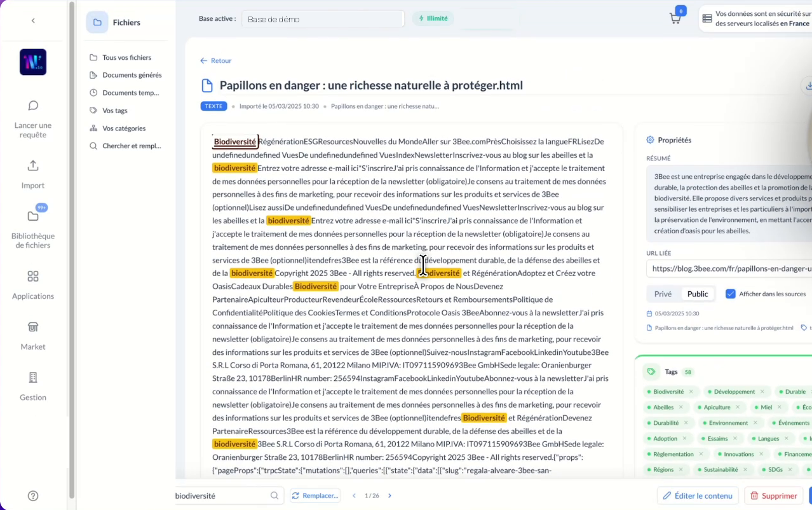
Task: Click the Illimité plan badge
Action: tap(433, 18)
